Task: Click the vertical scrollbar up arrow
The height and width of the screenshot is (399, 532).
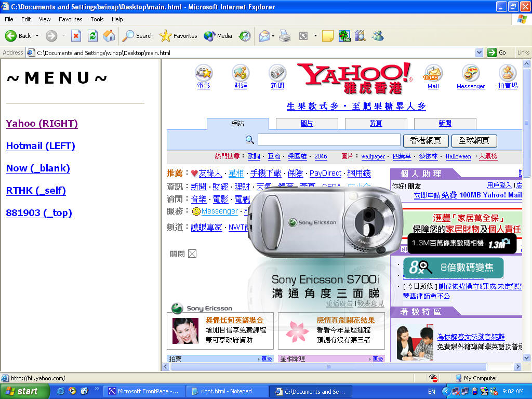Action: point(527,63)
